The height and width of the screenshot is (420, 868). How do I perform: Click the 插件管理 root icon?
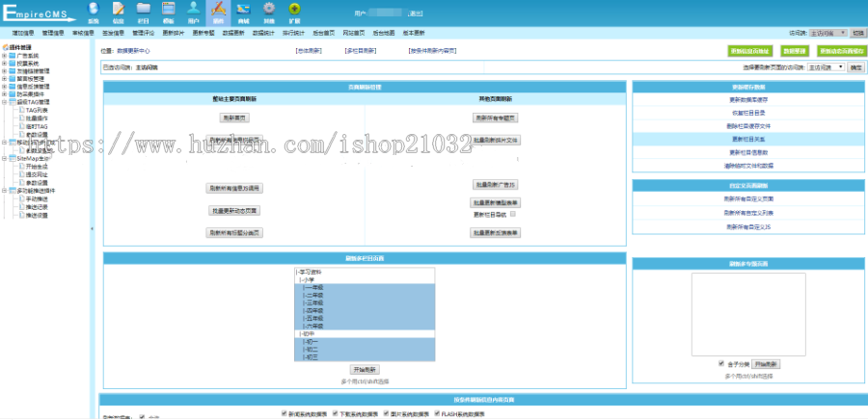6,47
